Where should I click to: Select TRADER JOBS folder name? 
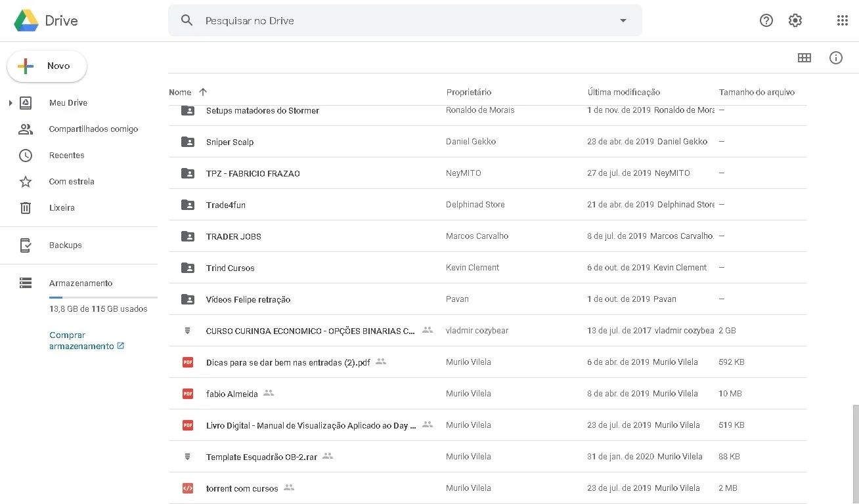[234, 237]
